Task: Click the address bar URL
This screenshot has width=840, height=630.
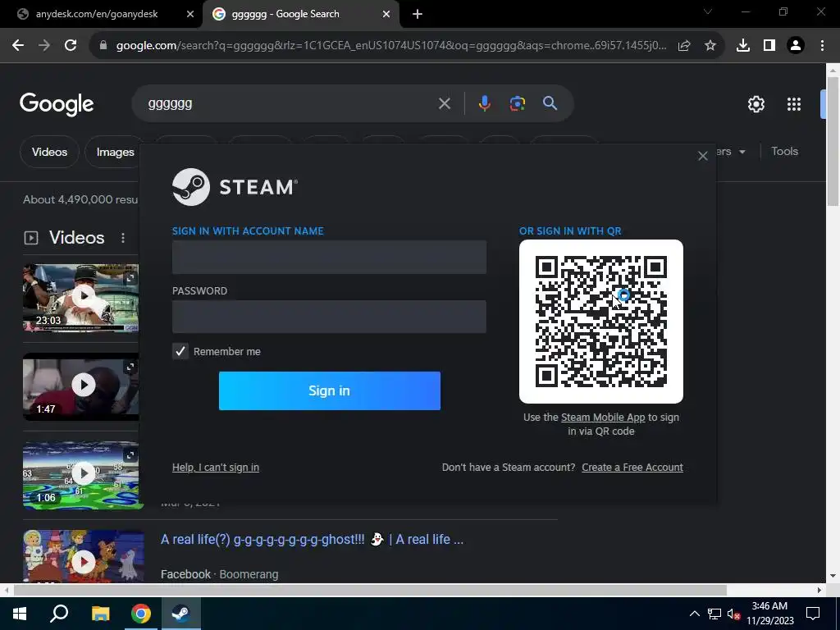Action: 391,46
